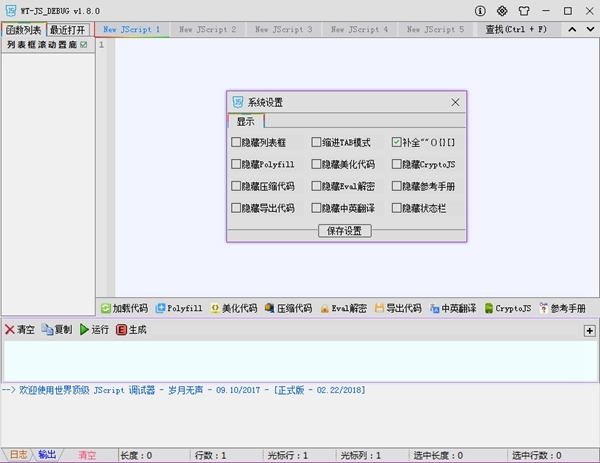600x463 pixels.
Task: Click the 复制 copy button
Action: pyautogui.click(x=57, y=329)
